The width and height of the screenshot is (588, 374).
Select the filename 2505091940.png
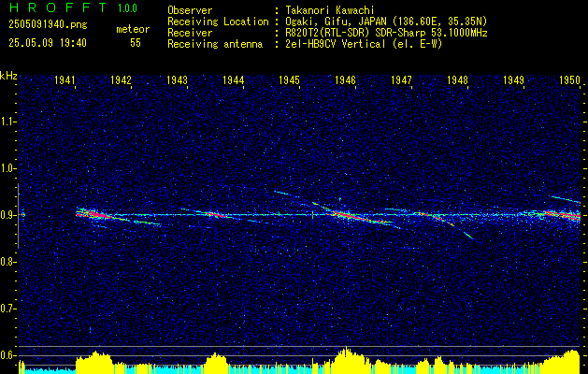pyautogui.click(x=48, y=25)
